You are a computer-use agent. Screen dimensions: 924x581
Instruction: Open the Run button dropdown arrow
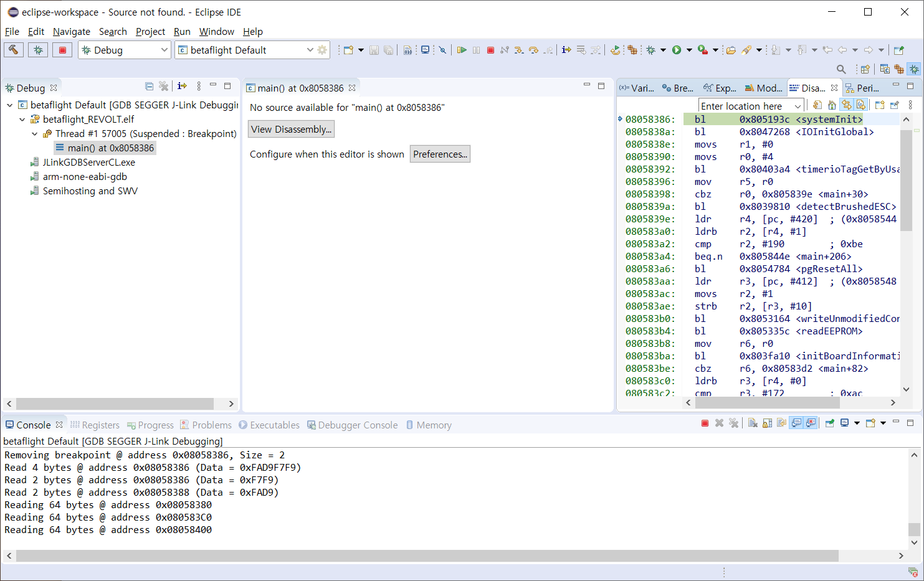pyautogui.click(x=689, y=50)
